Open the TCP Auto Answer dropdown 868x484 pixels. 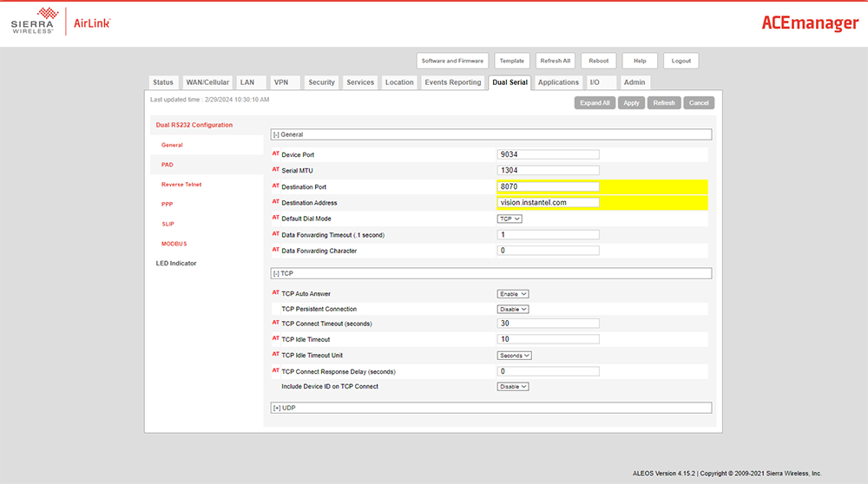pos(513,294)
